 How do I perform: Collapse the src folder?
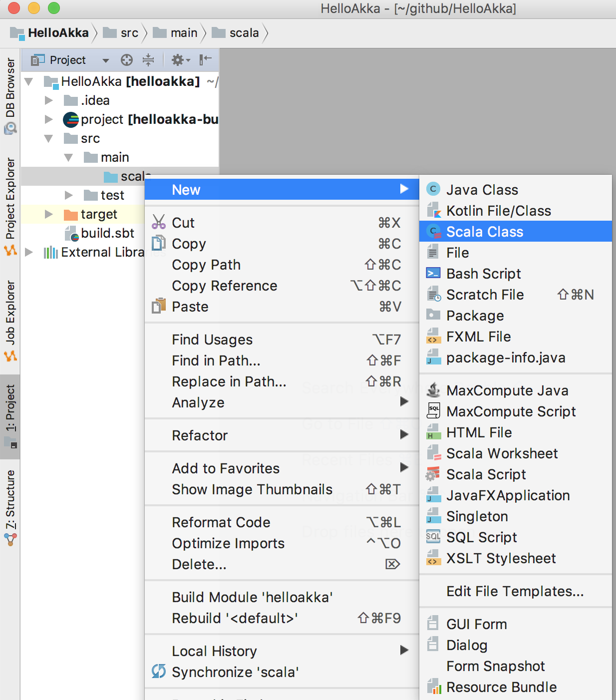[49, 138]
